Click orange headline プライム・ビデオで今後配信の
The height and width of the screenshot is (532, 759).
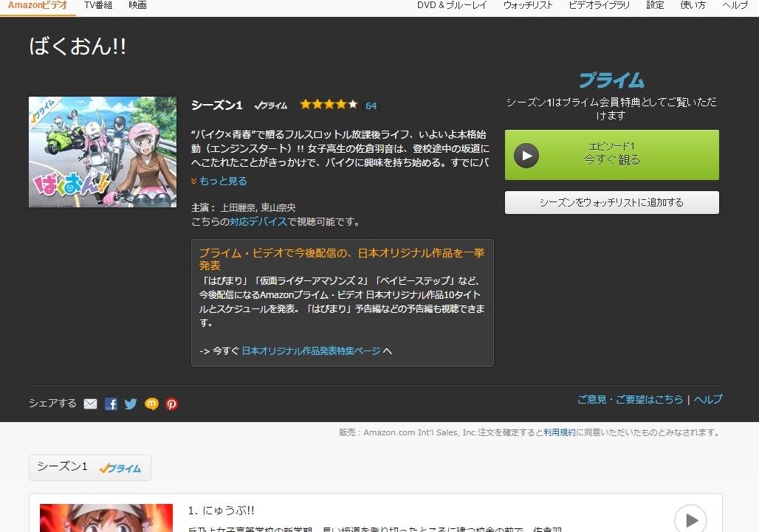click(342, 259)
